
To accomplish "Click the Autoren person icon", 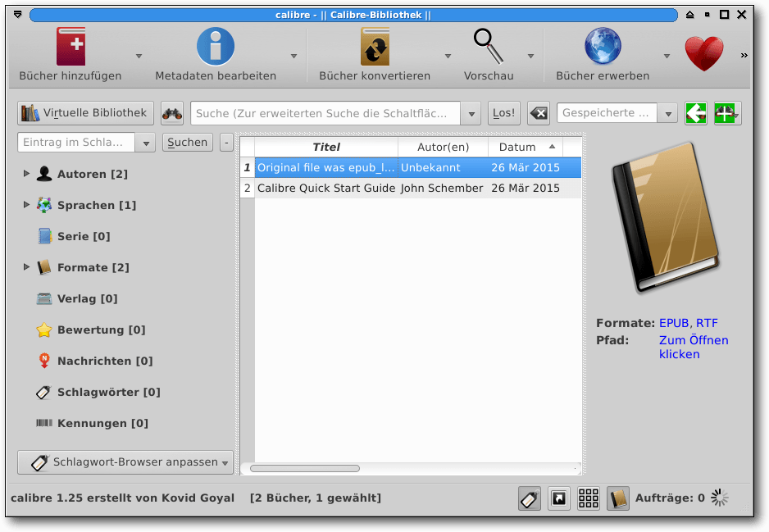I will 44,174.
